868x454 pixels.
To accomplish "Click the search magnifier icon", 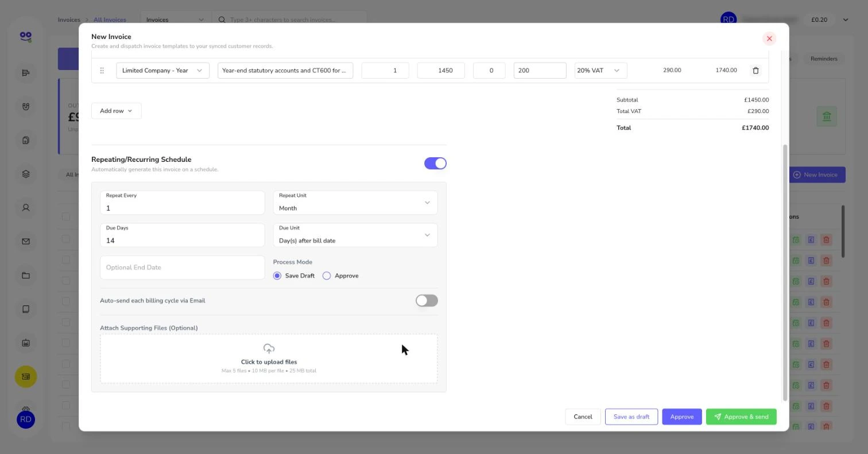I will pyautogui.click(x=222, y=20).
